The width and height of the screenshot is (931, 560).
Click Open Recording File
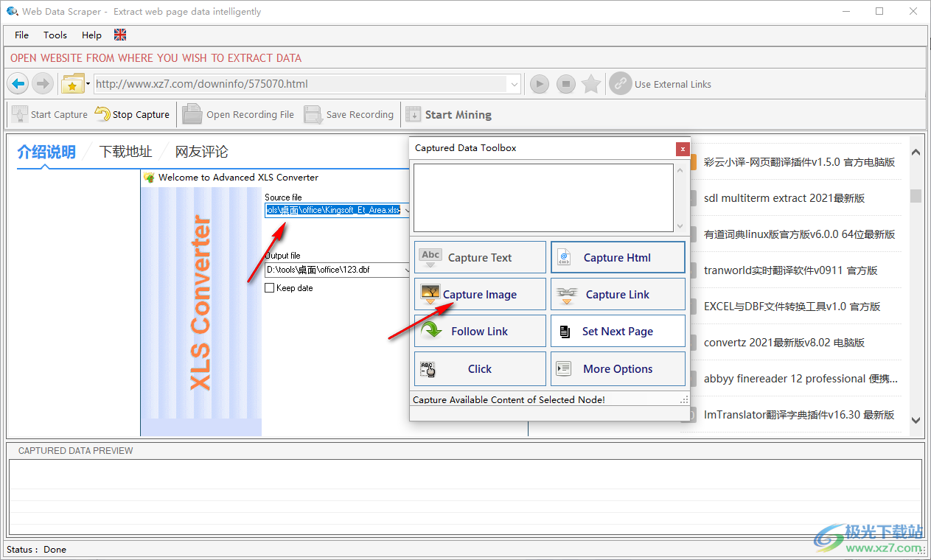(239, 114)
